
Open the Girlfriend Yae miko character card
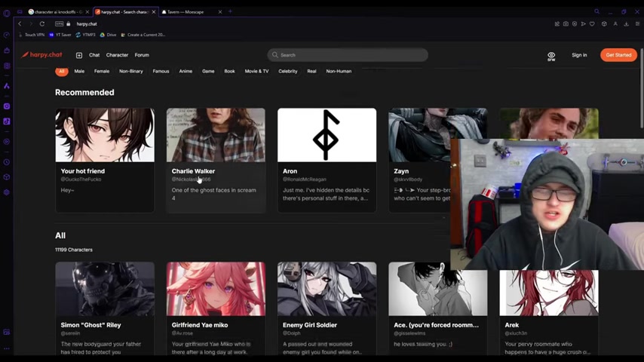click(216, 309)
